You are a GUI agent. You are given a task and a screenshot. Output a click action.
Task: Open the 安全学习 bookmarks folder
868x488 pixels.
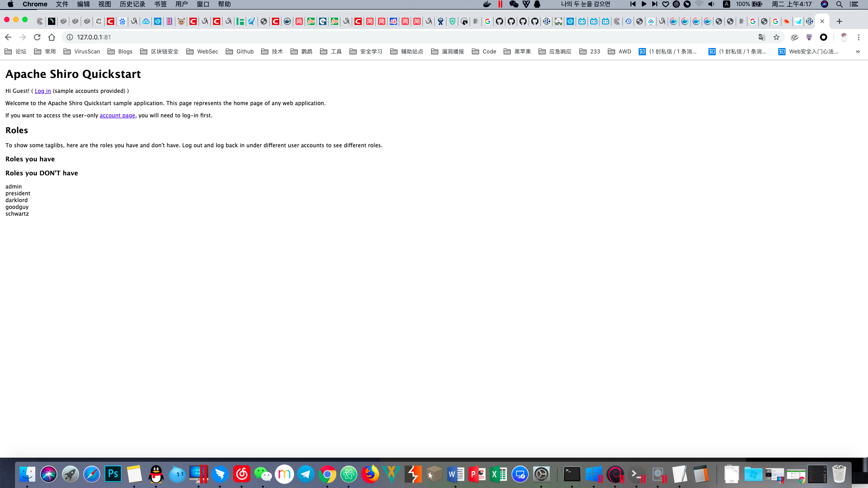366,52
